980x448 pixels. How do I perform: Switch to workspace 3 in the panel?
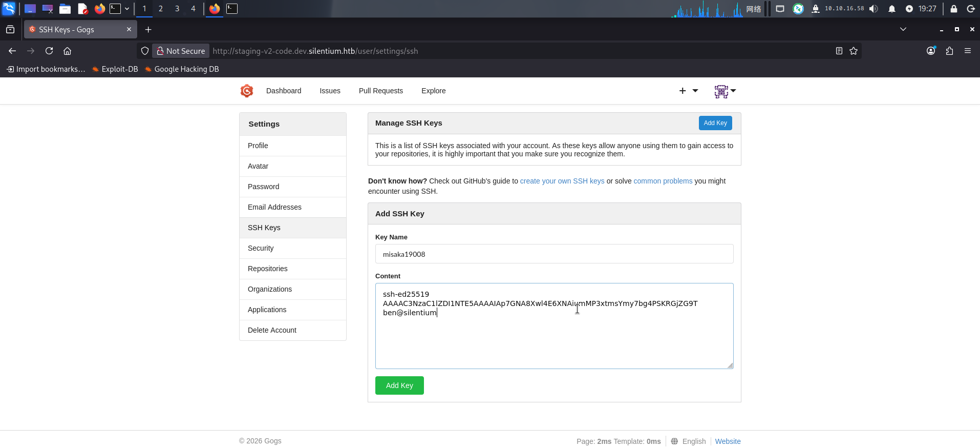coord(177,9)
